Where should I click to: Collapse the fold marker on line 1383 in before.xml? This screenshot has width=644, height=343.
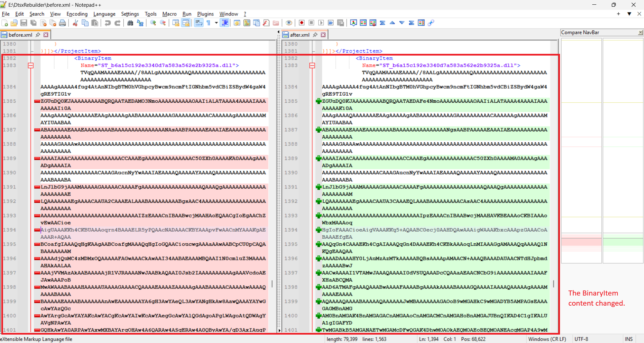(31, 65)
